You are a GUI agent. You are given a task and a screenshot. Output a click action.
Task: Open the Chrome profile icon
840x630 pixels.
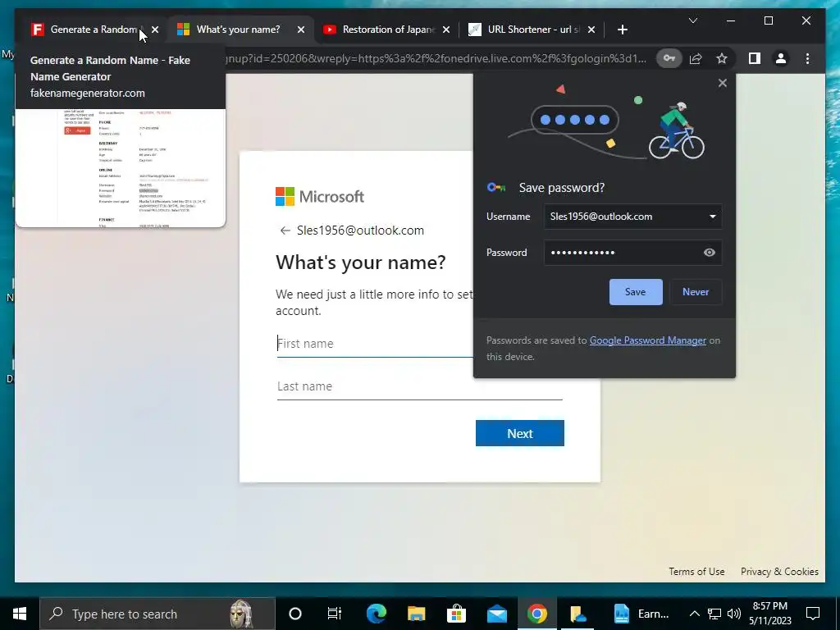click(781, 58)
